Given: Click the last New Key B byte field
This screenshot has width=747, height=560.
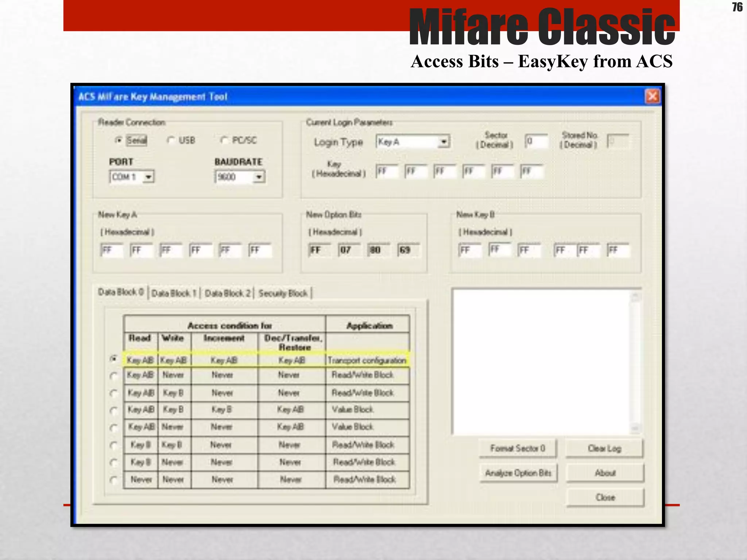Looking at the screenshot, I should [618, 250].
